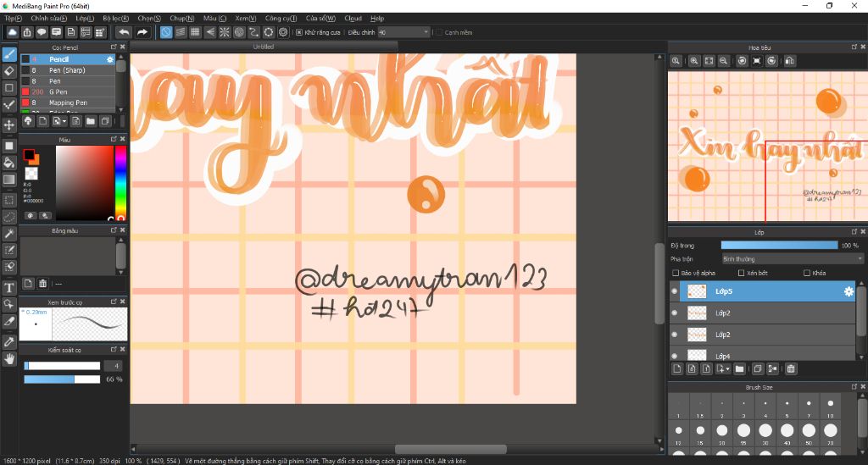Expand the add-layer dropdown arrow in layer panel
Viewport: 868px width, 465px height.
pos(726,368)
